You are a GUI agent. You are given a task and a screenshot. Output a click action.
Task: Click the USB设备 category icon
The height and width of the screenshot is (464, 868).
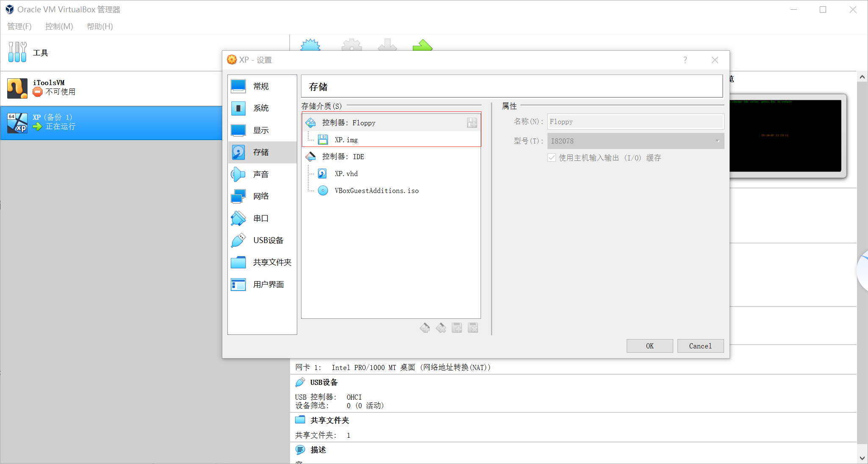tap(238, 240)
